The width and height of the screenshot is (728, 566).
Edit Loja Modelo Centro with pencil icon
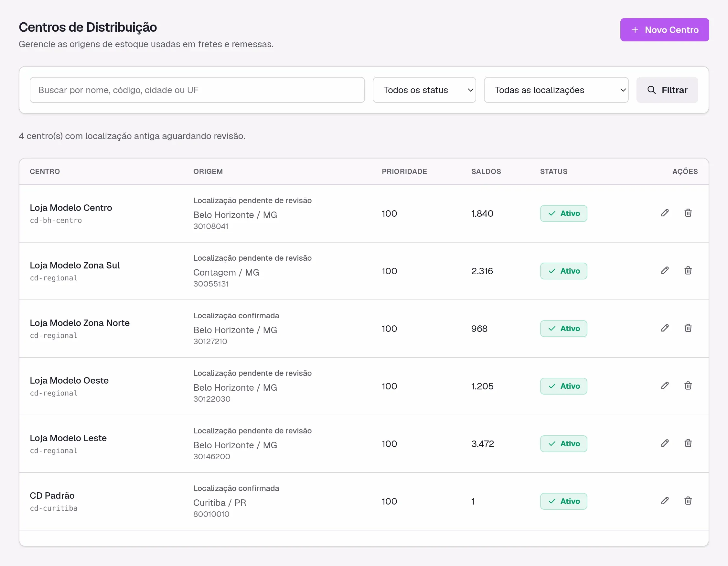pos(665,213)
